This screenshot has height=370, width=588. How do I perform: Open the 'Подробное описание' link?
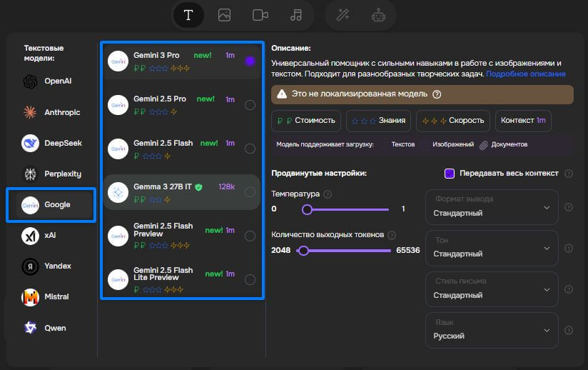[x=526, y=74]
